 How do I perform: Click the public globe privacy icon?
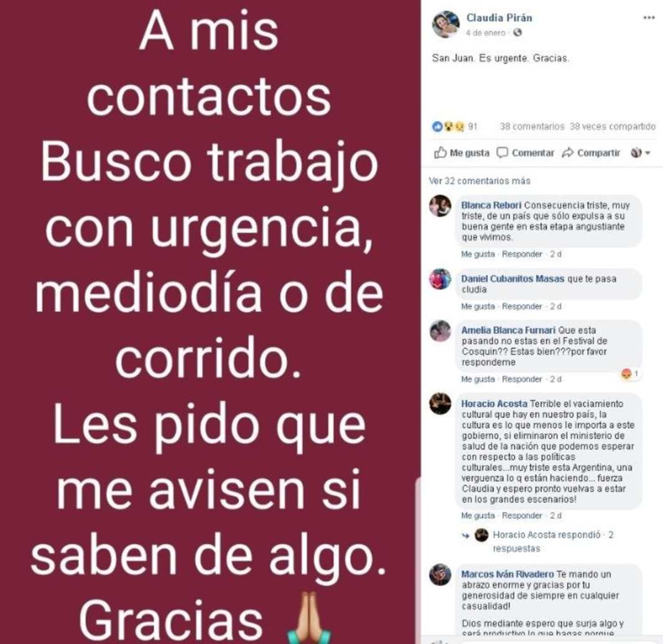517,32
